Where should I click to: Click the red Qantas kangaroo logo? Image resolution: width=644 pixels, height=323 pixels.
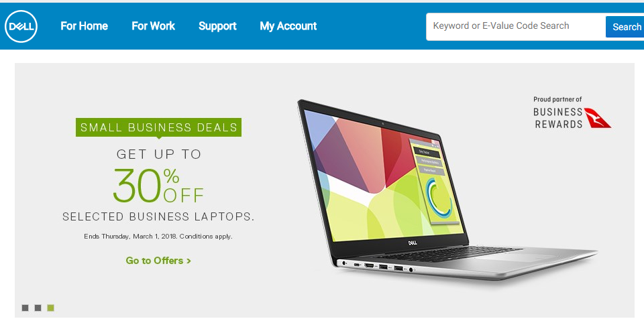598,118
